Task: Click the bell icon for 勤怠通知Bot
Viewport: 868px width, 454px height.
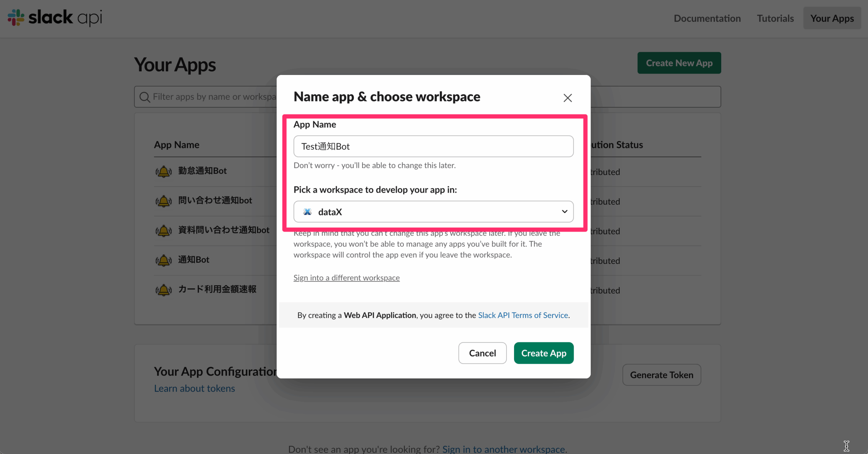Action: (163, 171)
